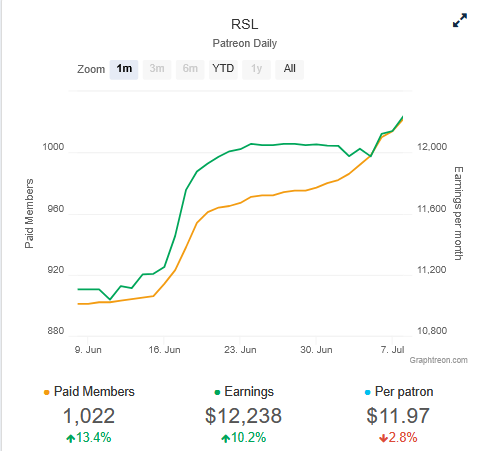Screen dimensions: 480x451
Task: Click the blue Per patron legend dot
Action: coord(368,393)
